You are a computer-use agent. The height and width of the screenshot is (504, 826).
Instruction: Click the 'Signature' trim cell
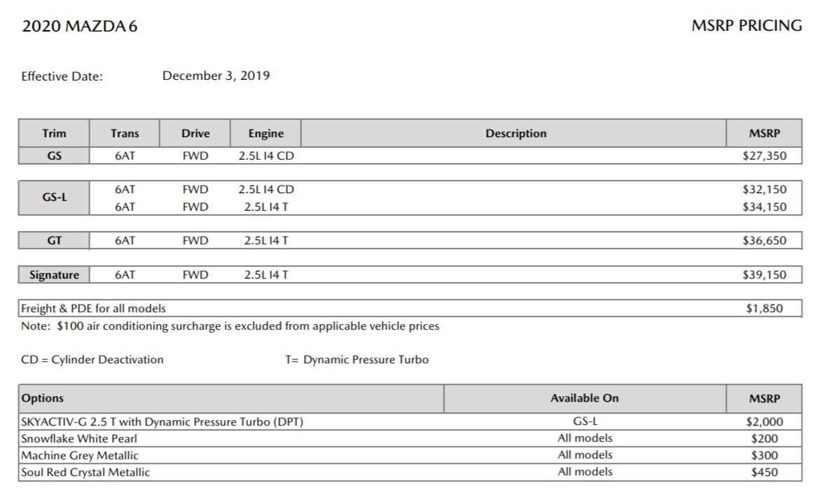(x=54, y=274)
